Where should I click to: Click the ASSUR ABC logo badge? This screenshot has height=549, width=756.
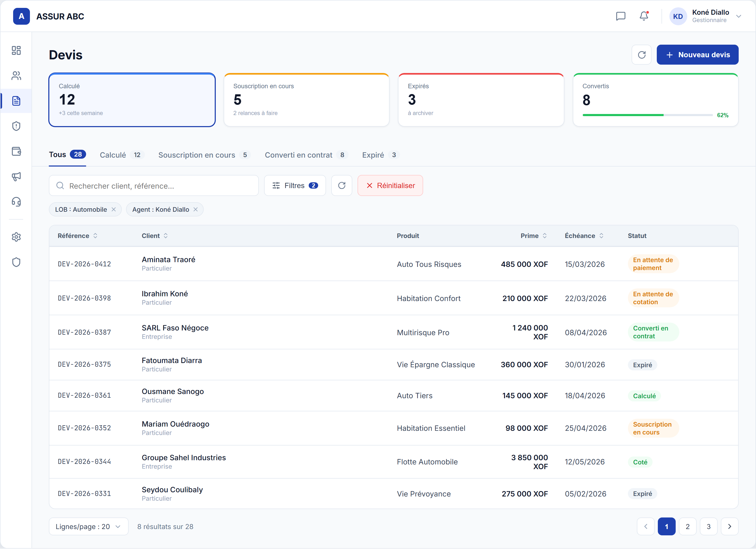click(21, 16)
